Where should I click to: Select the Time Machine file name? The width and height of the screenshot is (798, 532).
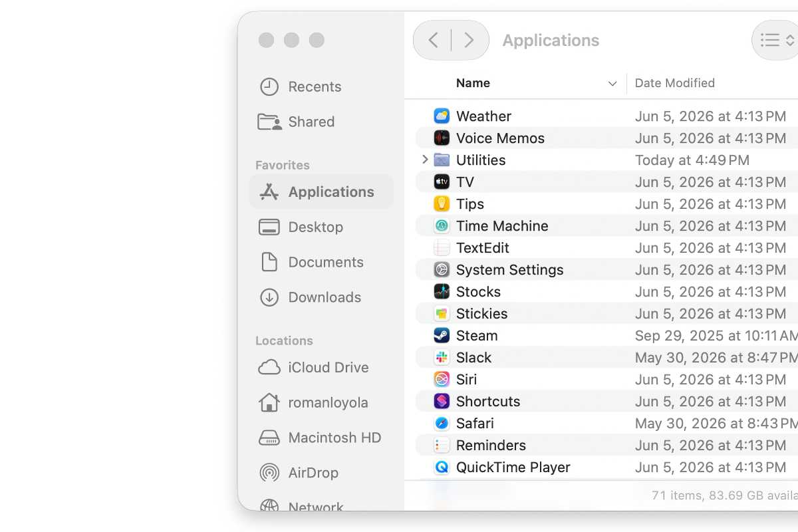502,226
